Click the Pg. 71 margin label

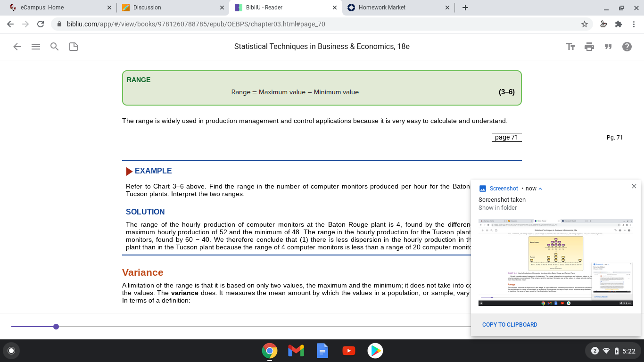tap(615, 138)
